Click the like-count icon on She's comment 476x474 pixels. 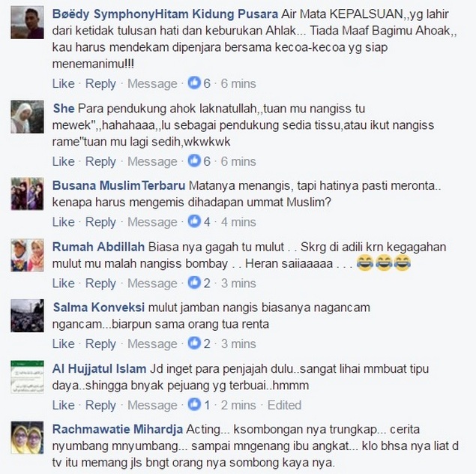coord(194,160)
